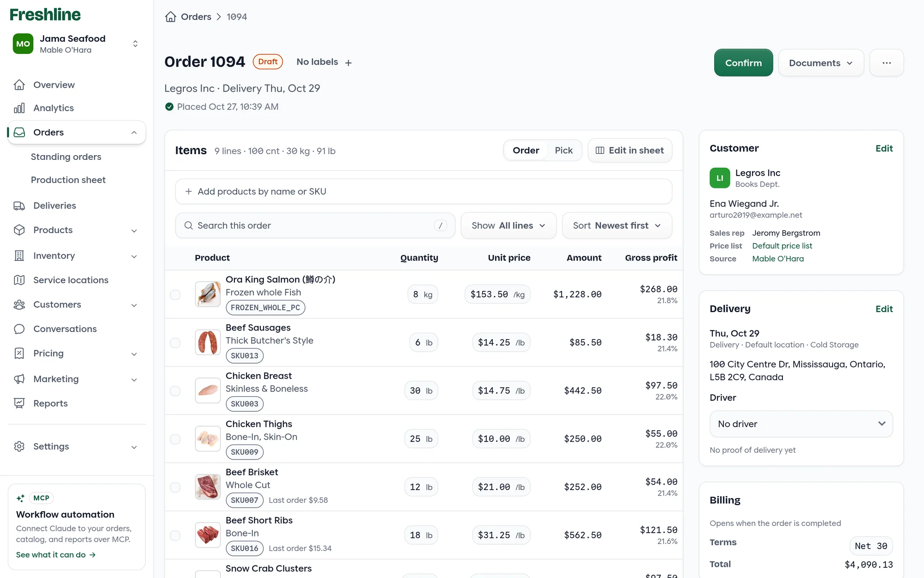Click the Service locations map icon
This screenshot has width=924, height=578.
click(19, 280)
